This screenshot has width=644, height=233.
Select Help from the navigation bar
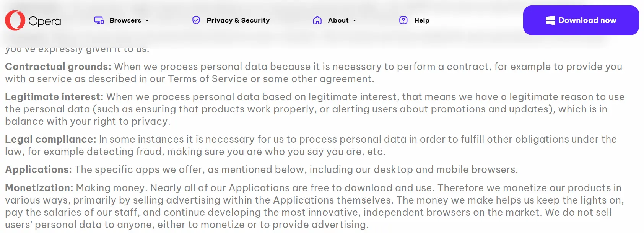pyautogui.click(x=421, y=20)
